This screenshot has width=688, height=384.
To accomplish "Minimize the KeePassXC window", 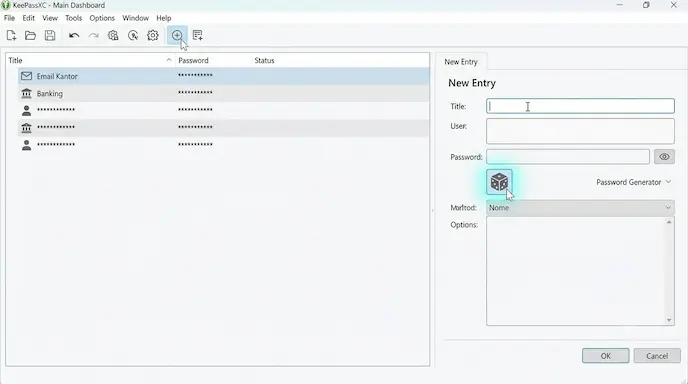I will point(620,5).
